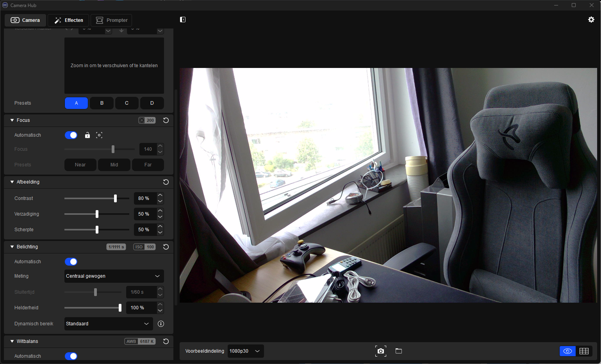Toggle preview eye visibility button
The width and height of the screenshot is (601, 364).
tap(568, 351)
